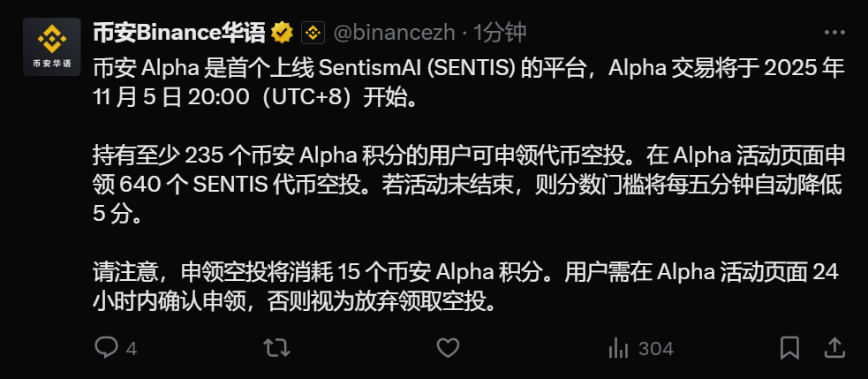Click the 304 view count

[655, 349]
